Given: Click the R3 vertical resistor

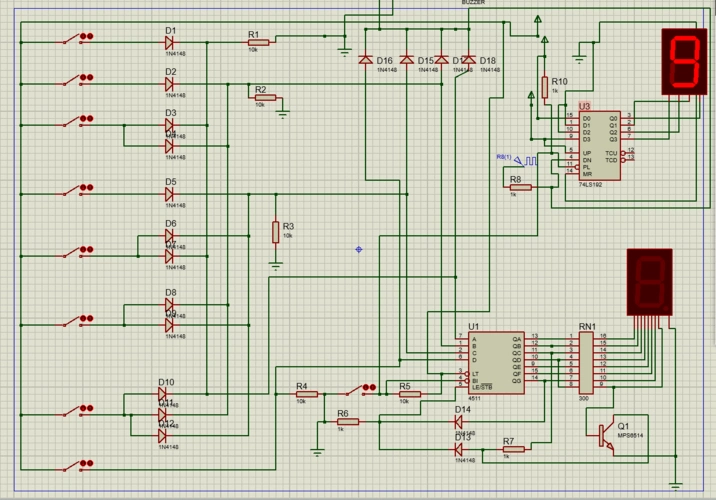Looking at the screenshot, I should [275, 232].
